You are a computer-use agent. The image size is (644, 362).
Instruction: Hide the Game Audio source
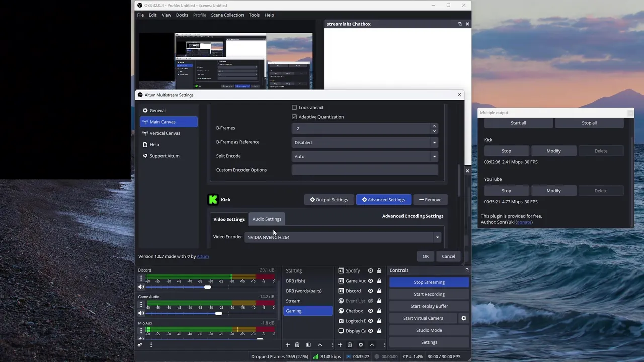(x=370, y=281)
